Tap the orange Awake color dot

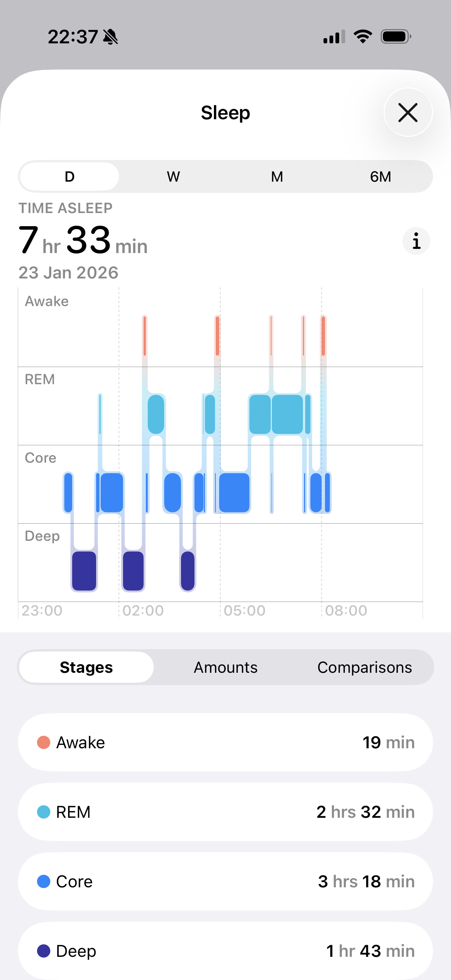coord(44,742)
